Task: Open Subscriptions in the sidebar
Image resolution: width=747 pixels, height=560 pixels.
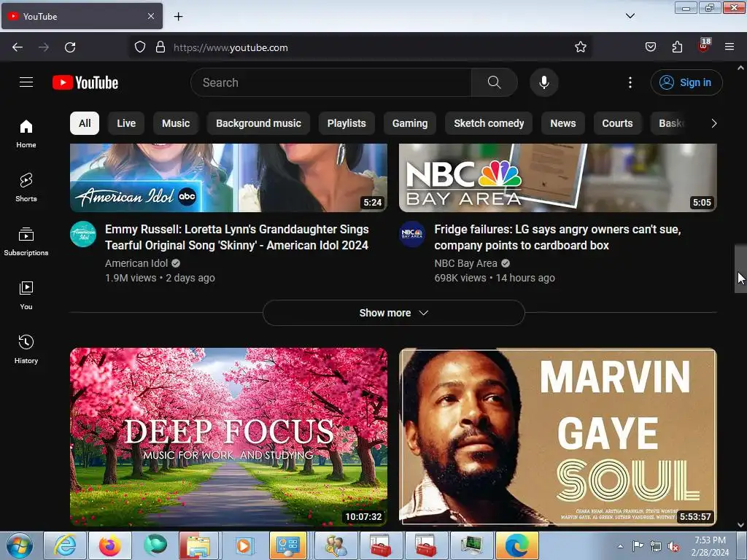Action: [x=26, y=241]
